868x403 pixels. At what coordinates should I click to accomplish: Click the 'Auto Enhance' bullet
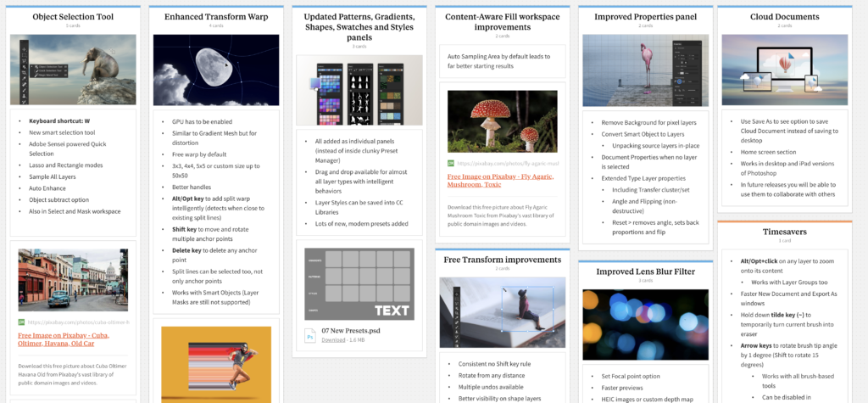(x=47, y=188)
